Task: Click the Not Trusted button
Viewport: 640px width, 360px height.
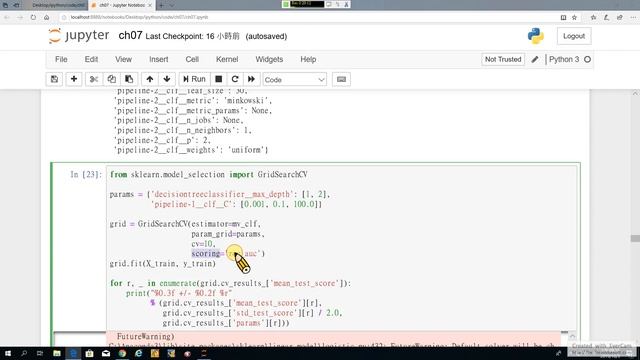Action: coord(503,60)
